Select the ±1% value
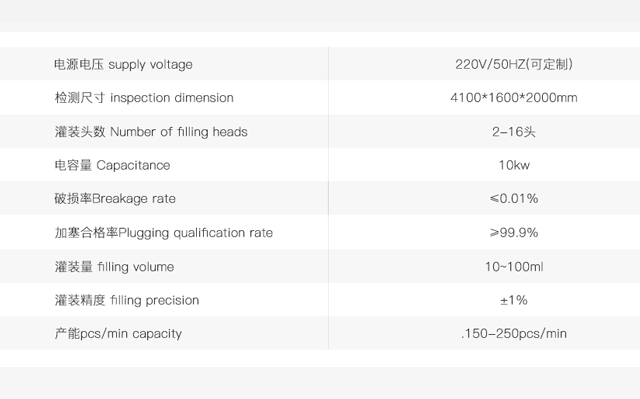The height and width of the screenshot is (399, 640). [x=514, y=300]
